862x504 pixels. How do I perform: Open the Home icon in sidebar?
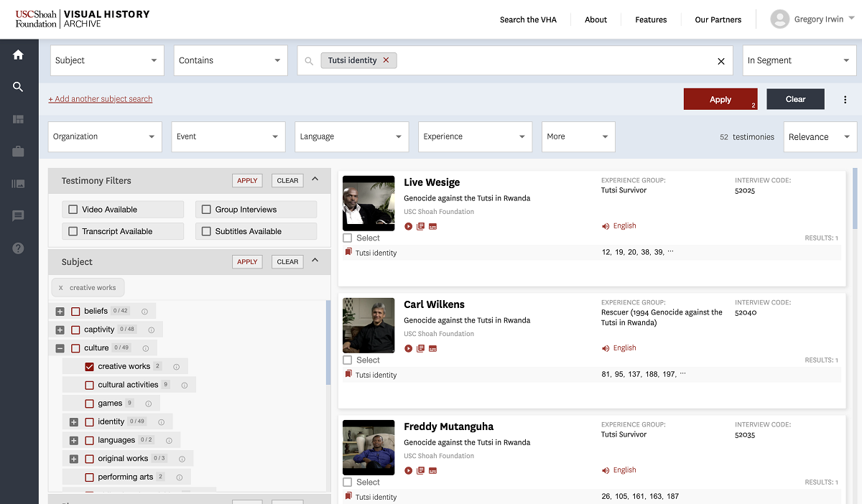pos(18,55)
